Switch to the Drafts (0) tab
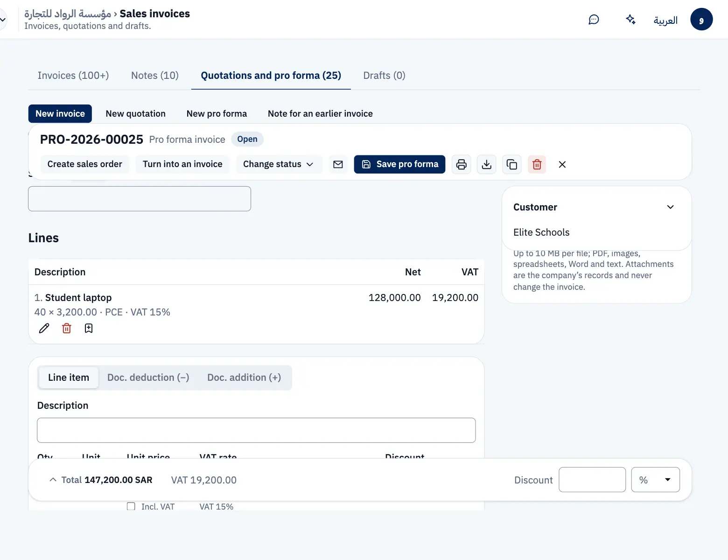The width and height of the screenshot is (728, 560). [x=384, y=76]
